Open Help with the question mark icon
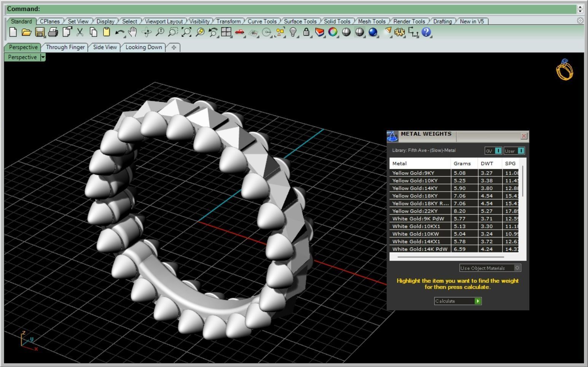Viewport: 588px width, 367px height. [426, 32]
